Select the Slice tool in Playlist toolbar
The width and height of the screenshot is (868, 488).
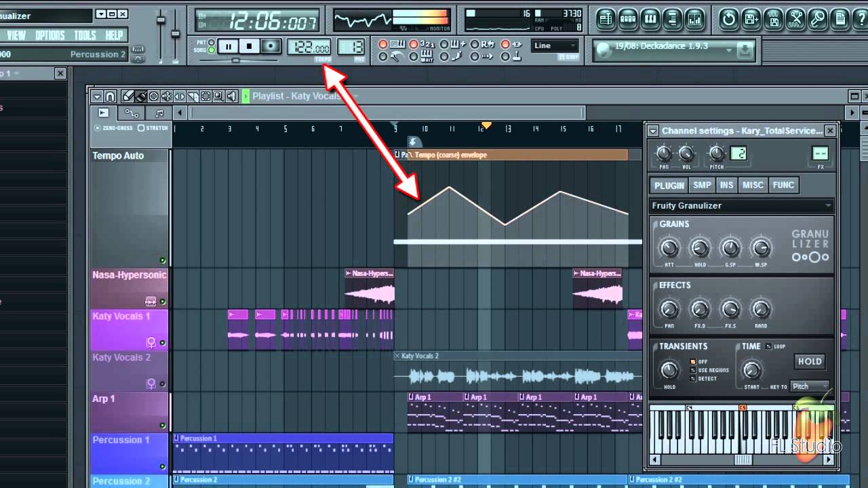[x=193, y=96]
